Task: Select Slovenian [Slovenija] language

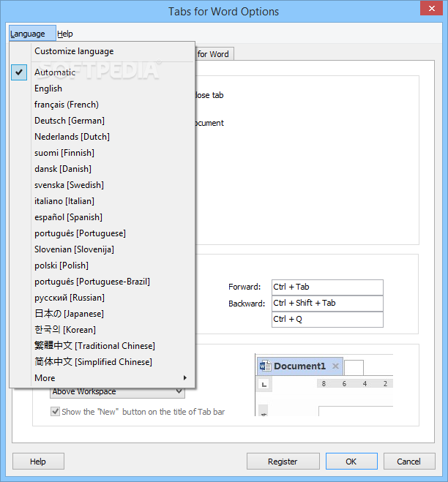Action: coord(102,249)
